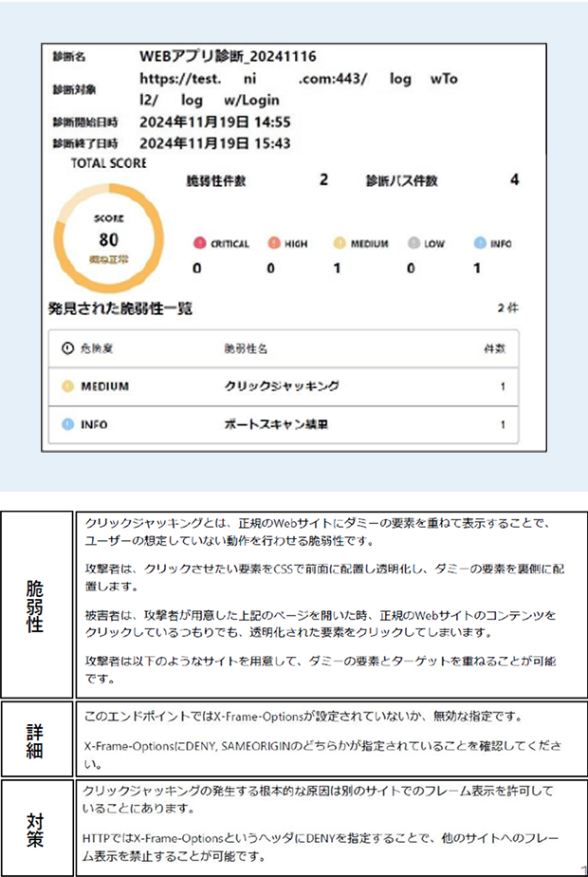This screenshot has width=588, height=877.
Task: Open the クリックジャッキング vulnerability entry
Action: (x=284, y=386)
